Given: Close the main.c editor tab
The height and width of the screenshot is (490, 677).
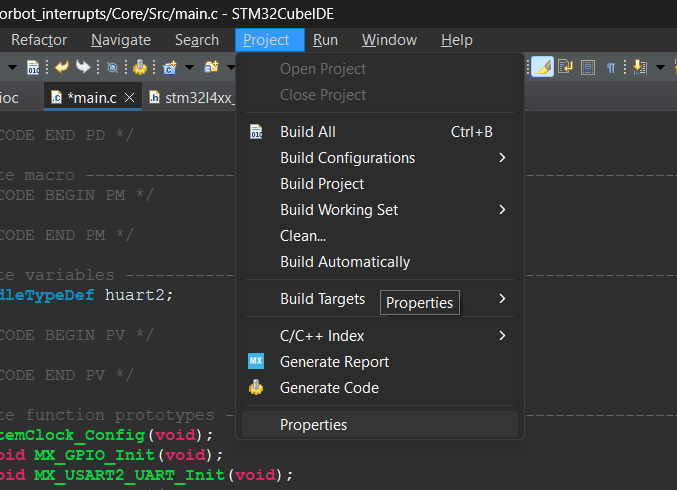Looking at the screenshot, I should point(129,98).
